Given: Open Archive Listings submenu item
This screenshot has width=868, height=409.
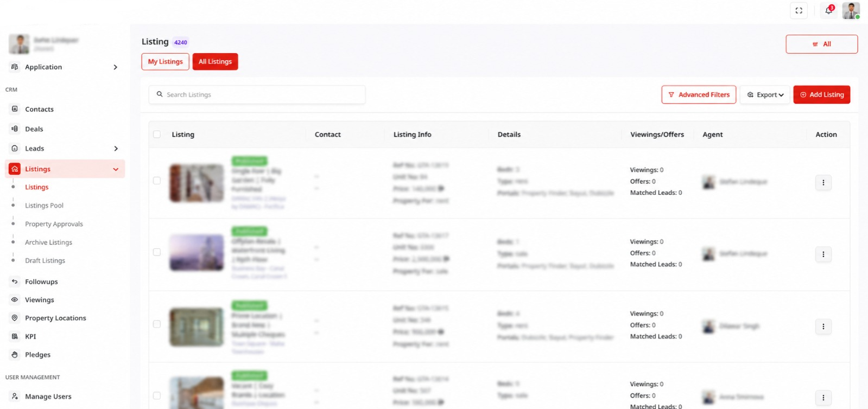Looking at the screenshot, I should (48, 242).
